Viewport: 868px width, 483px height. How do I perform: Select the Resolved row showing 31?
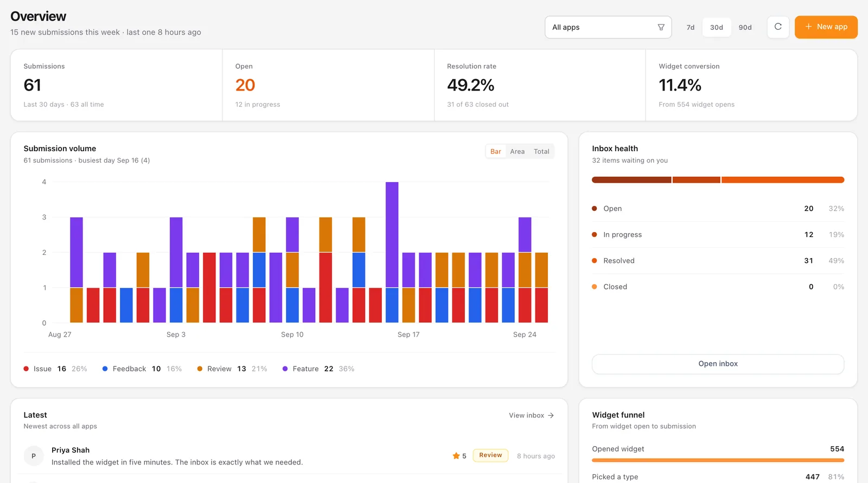pyautogui.click(x=718, y=261)
